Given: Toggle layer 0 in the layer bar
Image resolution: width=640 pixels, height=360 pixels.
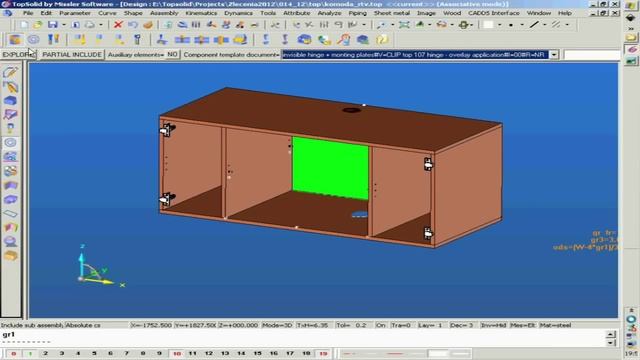Looking at the screenshot, I should pos(13,353).
